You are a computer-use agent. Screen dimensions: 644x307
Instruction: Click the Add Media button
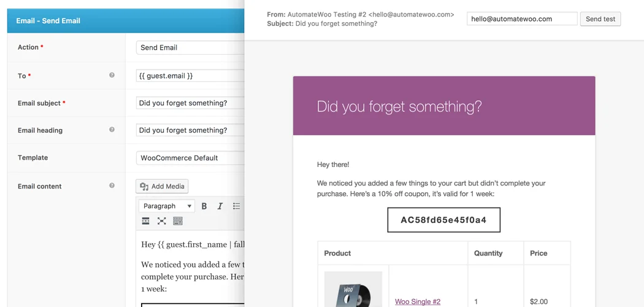coord(162,187)
